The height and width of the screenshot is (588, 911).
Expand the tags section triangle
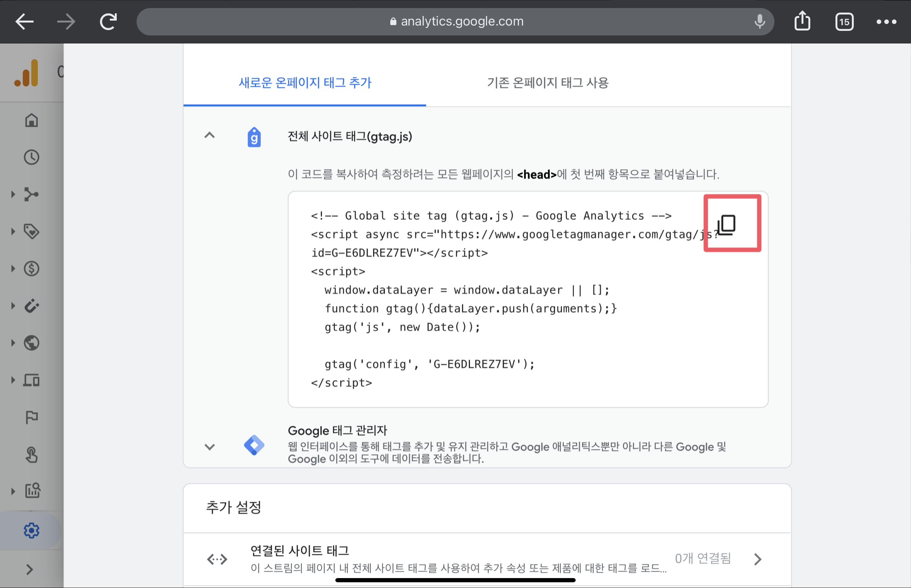pyautogui.click(x=13, y=231)
